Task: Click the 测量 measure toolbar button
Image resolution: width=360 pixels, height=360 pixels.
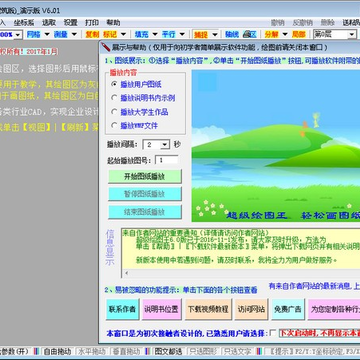Action: pos(61,34)
